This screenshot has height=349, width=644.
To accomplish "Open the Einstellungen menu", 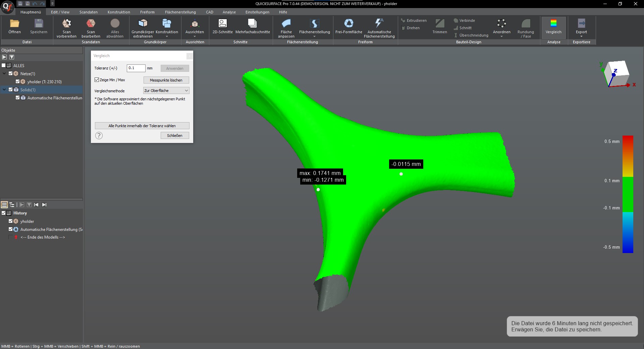I will coord(257,12).
